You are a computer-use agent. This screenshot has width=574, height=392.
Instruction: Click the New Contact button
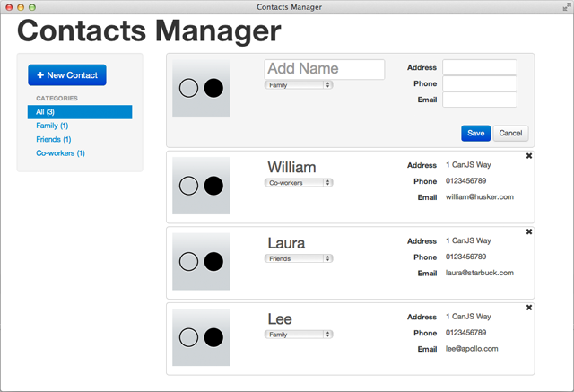point(67,75)
